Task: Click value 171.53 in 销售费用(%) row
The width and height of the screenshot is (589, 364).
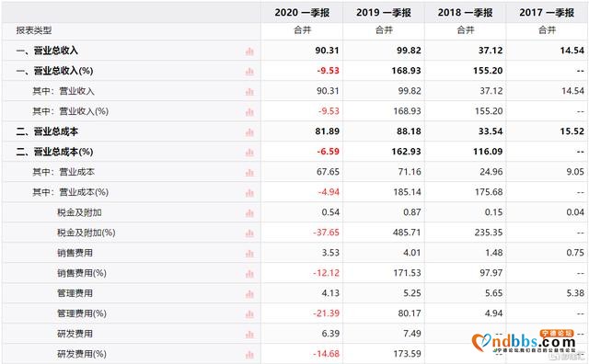Action: coord(407,274)
